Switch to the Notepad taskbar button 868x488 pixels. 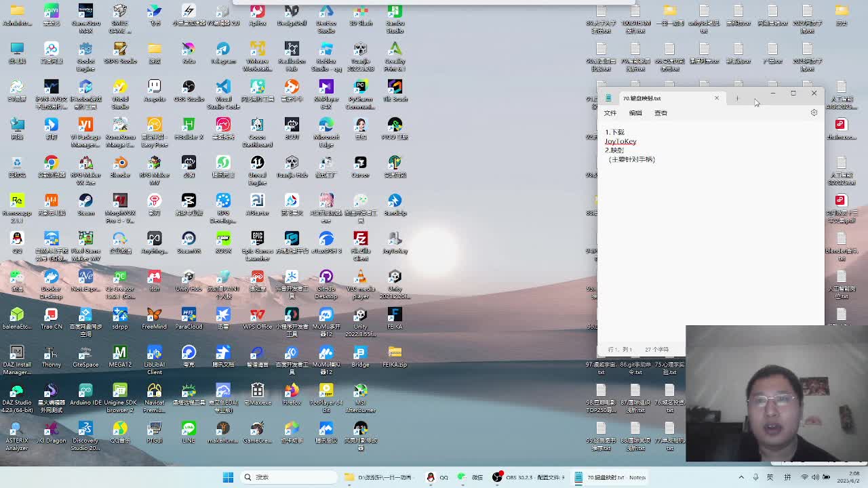[x=610, y=477]
